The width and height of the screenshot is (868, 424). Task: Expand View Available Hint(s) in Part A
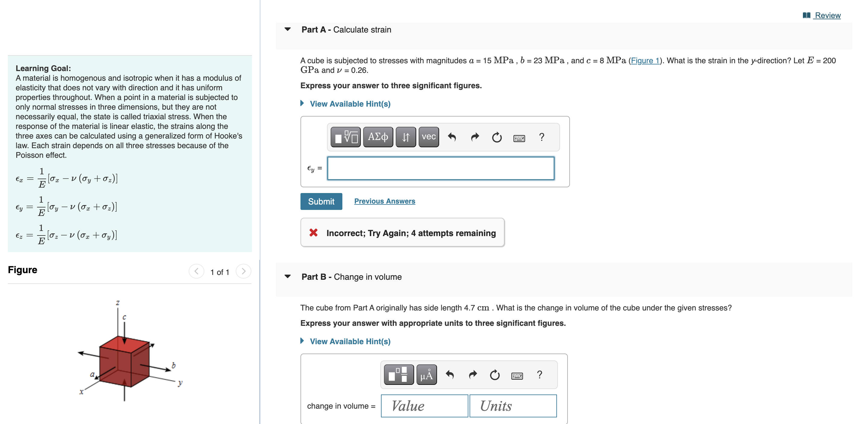pos(349,104)
